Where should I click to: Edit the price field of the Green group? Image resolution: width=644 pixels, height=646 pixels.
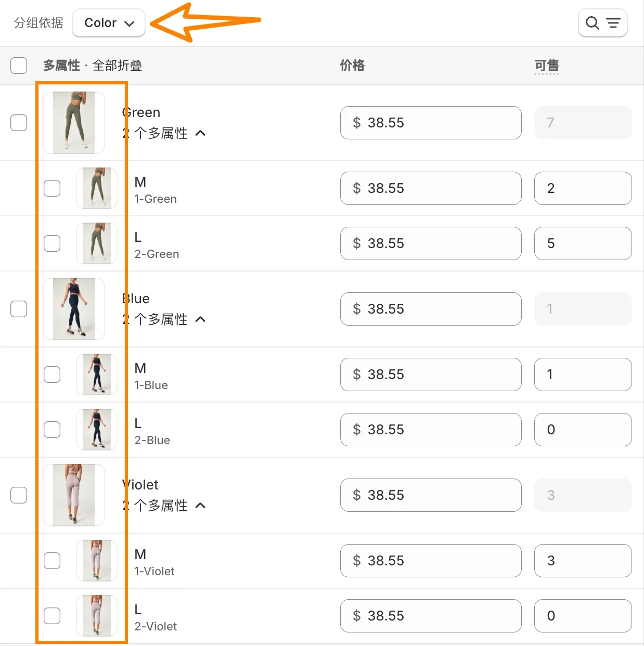(x=431, y=123)
